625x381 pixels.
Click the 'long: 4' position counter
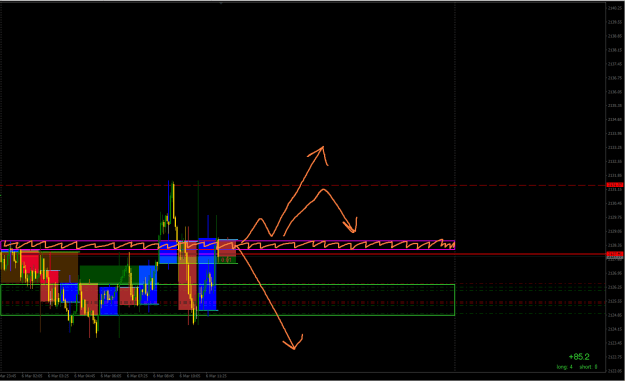[564, 367]
